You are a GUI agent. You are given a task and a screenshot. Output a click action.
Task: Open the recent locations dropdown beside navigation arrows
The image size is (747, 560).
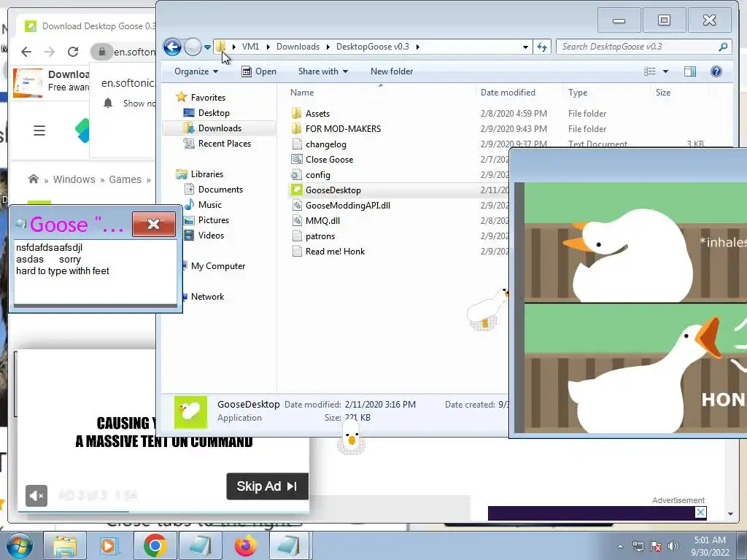pyautogui.click(x=207, y=47)
